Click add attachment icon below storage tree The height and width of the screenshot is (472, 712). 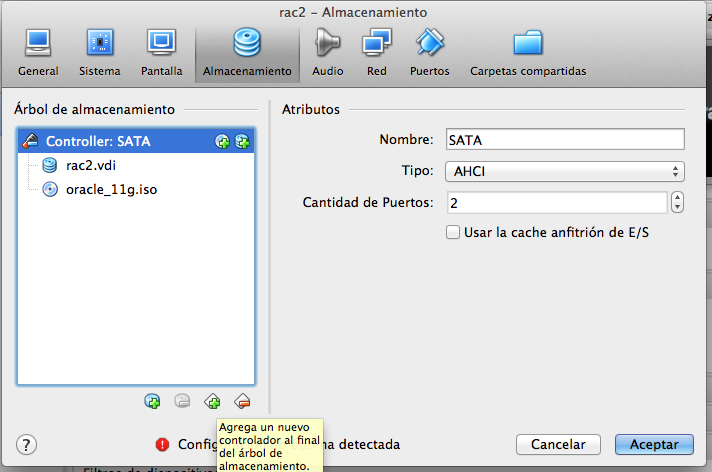[x=152, y=401]
